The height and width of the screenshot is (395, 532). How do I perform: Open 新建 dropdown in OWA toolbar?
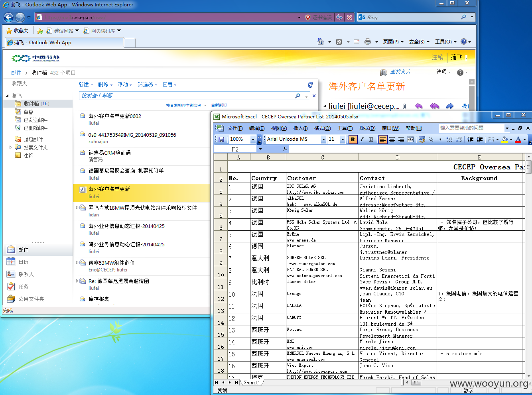point(86,85)
